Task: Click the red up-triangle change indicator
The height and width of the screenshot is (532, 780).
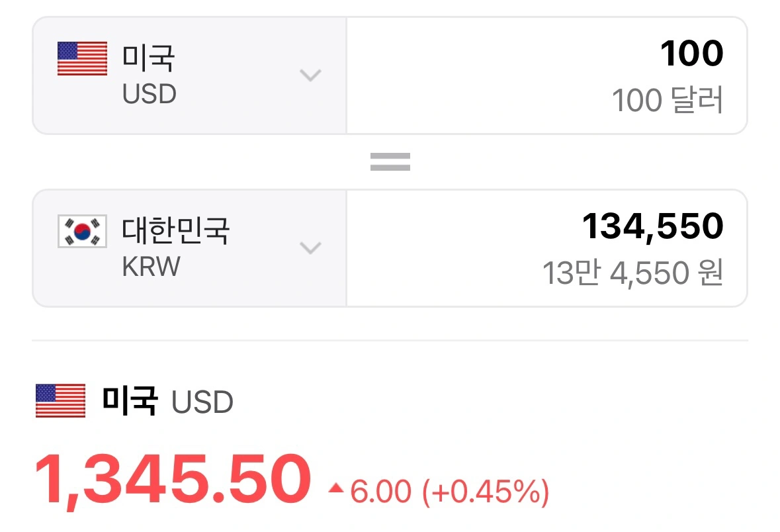Action: click(336, 489)
